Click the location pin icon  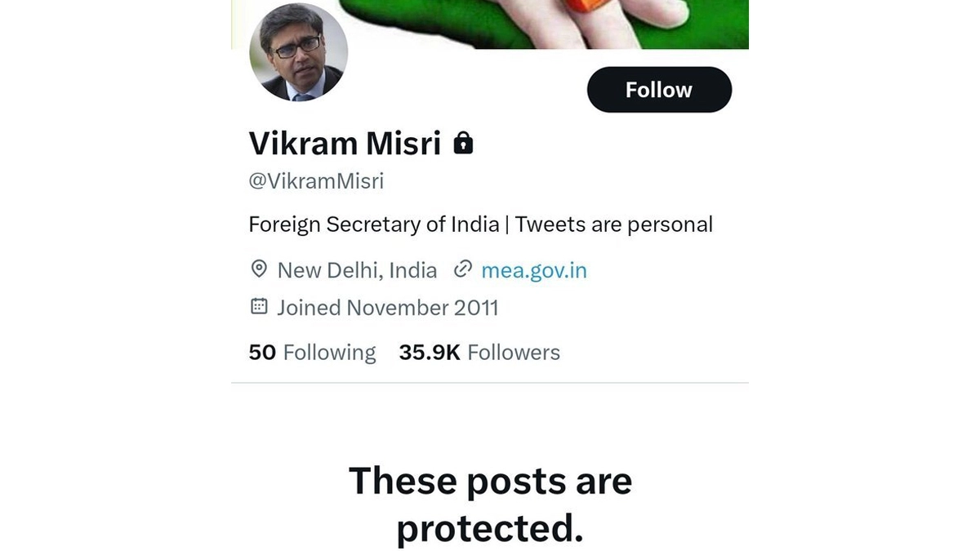point(259,269)
